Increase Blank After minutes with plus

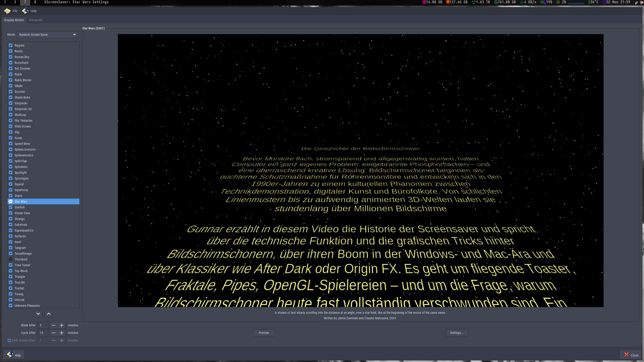62,325
